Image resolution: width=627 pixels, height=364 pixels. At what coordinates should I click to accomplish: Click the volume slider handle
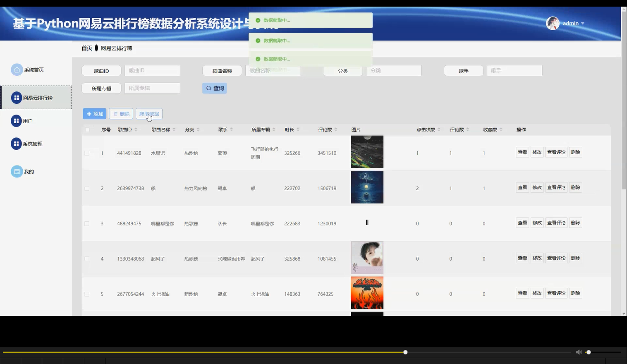[x=589, y=352]
